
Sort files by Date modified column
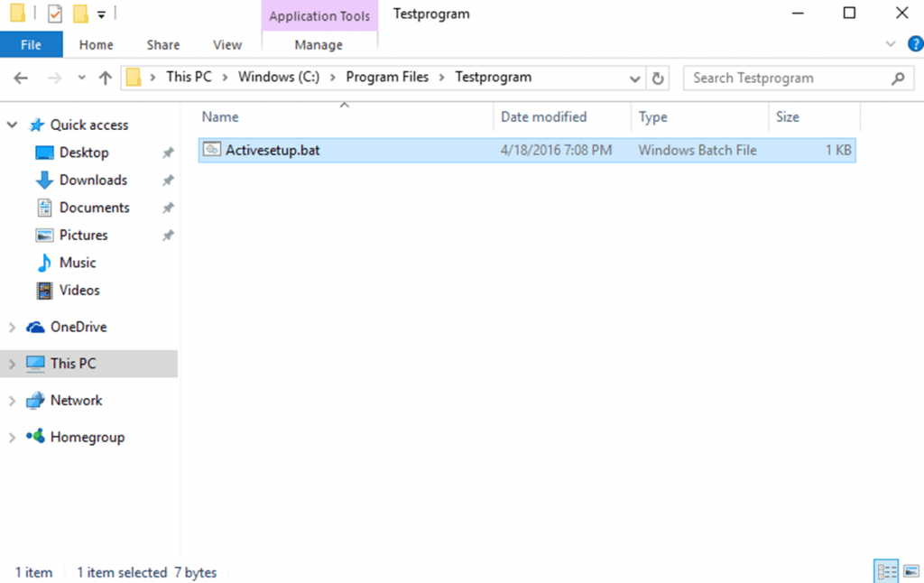coord(543,116)
